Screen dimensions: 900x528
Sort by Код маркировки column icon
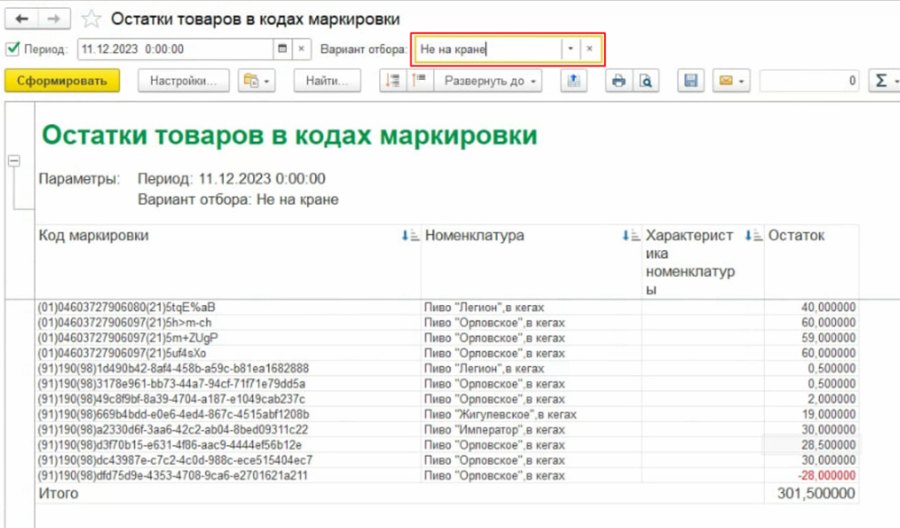(410, 235)
